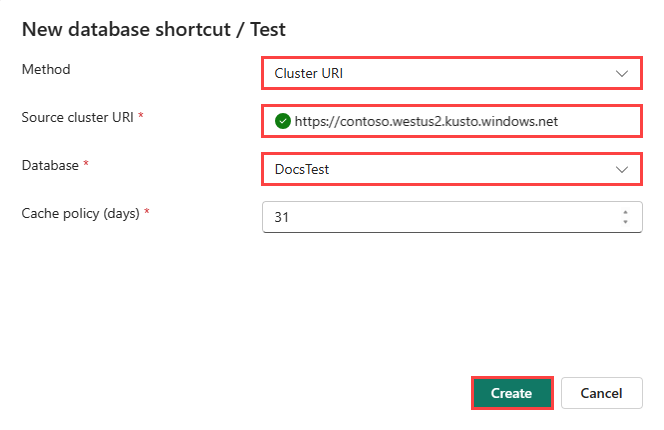This screenshot has width=664, height=430.
Task: Click the Database field label
Action: [50, 165]
